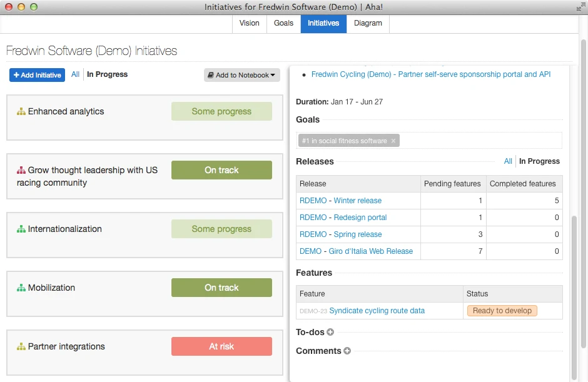Click the Partner integrations hierarchy icon
Viewport: 588px width, 382px height.
[x=21, y=347]
